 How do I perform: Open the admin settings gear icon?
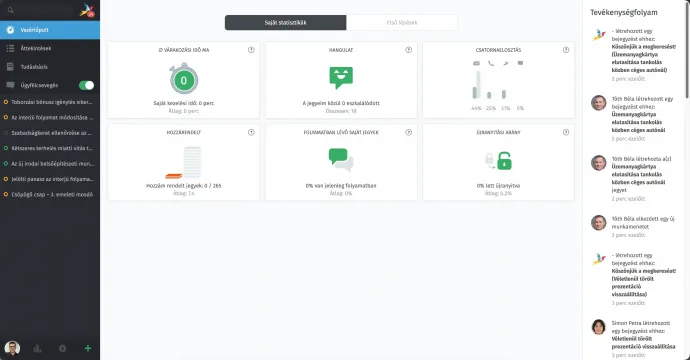point(62,349)
